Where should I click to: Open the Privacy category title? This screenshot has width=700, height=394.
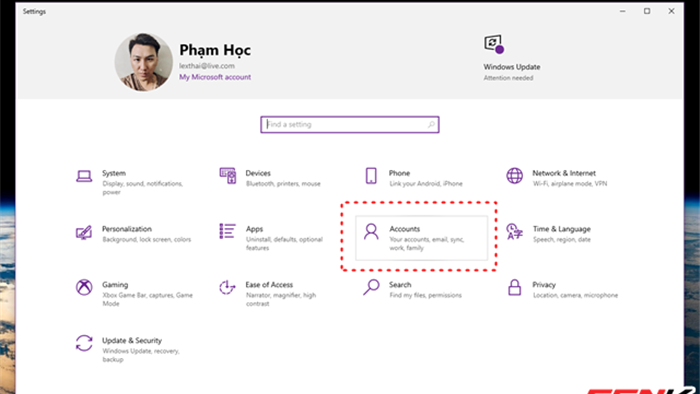(544, 285)
